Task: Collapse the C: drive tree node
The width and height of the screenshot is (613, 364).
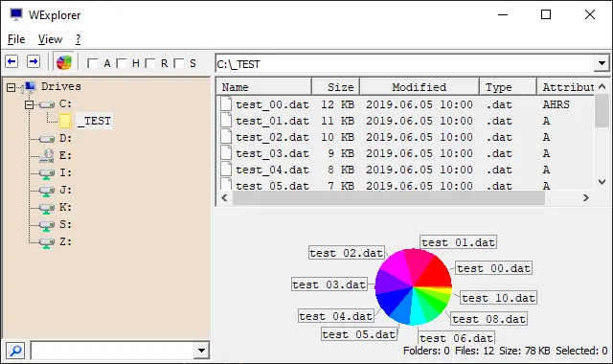Action: point(29,104)
